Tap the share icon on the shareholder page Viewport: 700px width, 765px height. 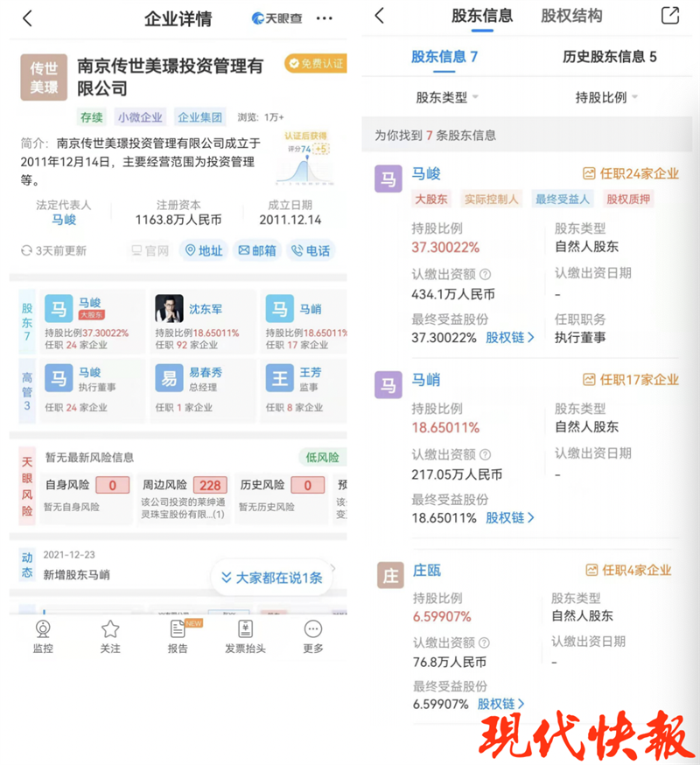coord(669,16)
